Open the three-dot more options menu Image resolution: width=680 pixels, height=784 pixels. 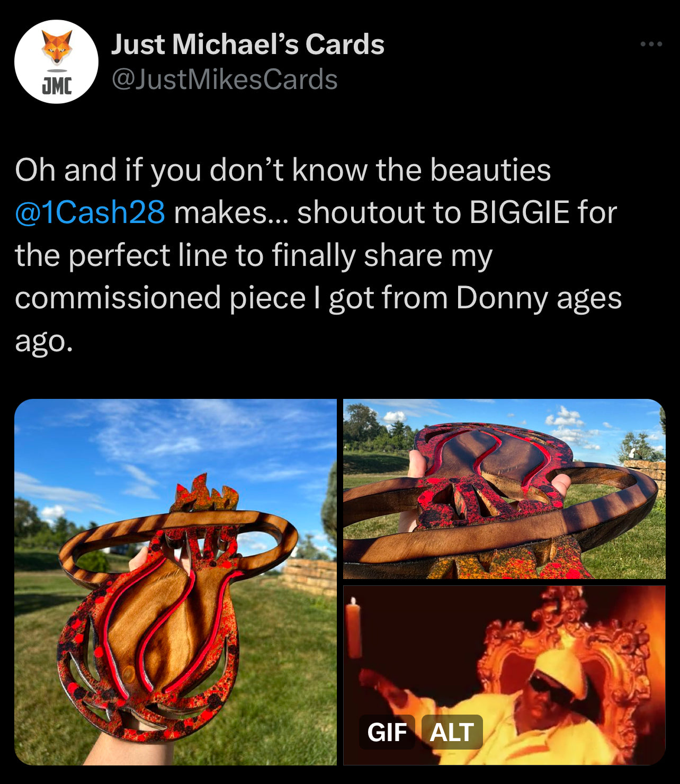[x=651, y=44]
